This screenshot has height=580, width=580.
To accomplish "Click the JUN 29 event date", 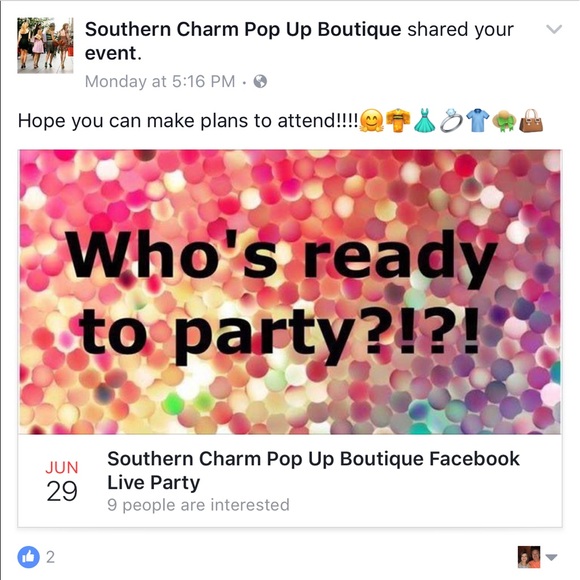I will click(62, 482).
